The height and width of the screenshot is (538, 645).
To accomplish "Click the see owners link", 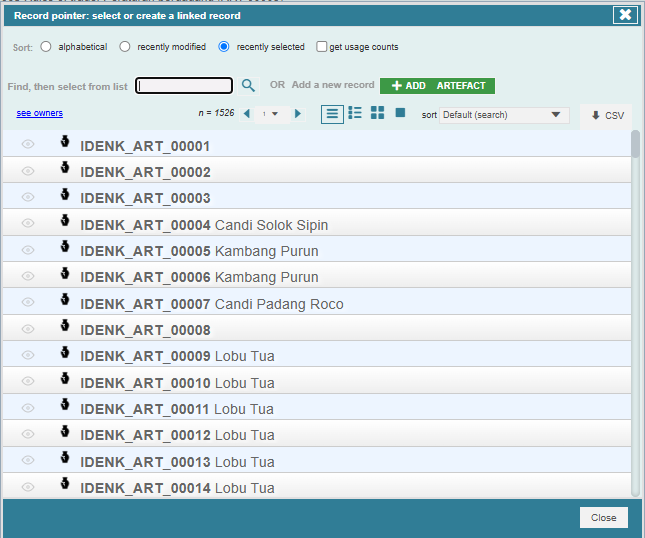I will point(39,113).
